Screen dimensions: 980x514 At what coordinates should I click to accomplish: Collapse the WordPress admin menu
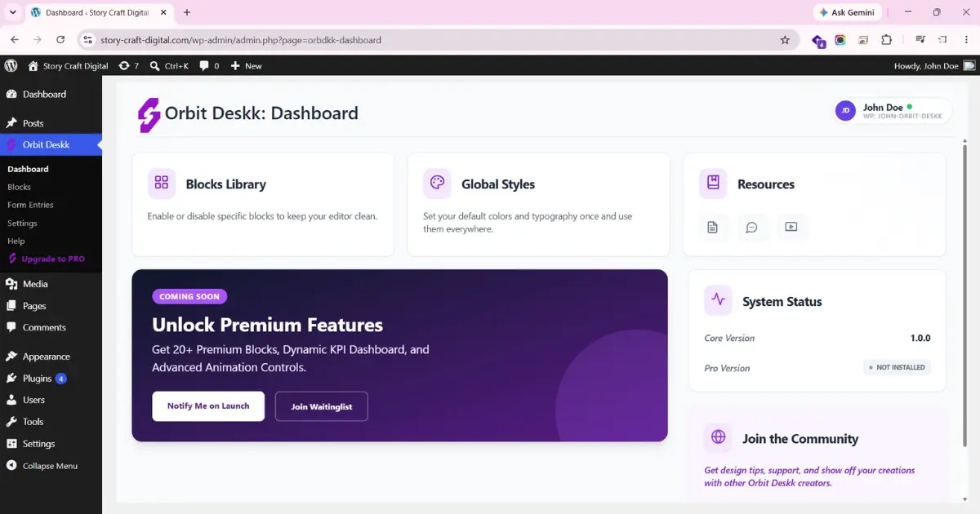click(42, 466)
